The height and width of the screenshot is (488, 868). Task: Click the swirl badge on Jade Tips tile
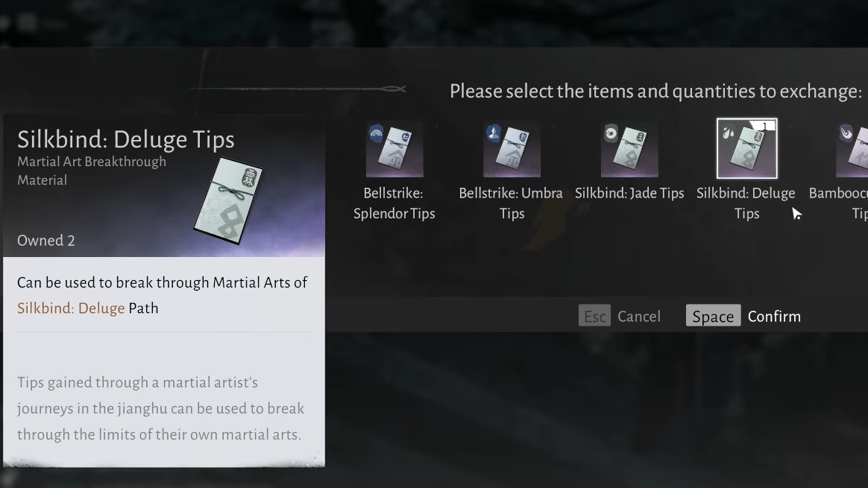(611, 133)
